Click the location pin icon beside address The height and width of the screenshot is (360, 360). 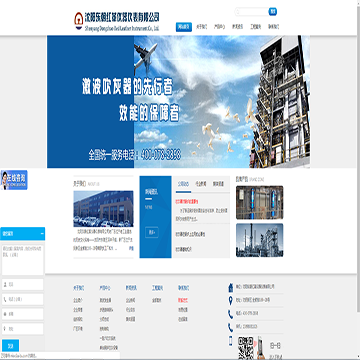coord(231,301)
